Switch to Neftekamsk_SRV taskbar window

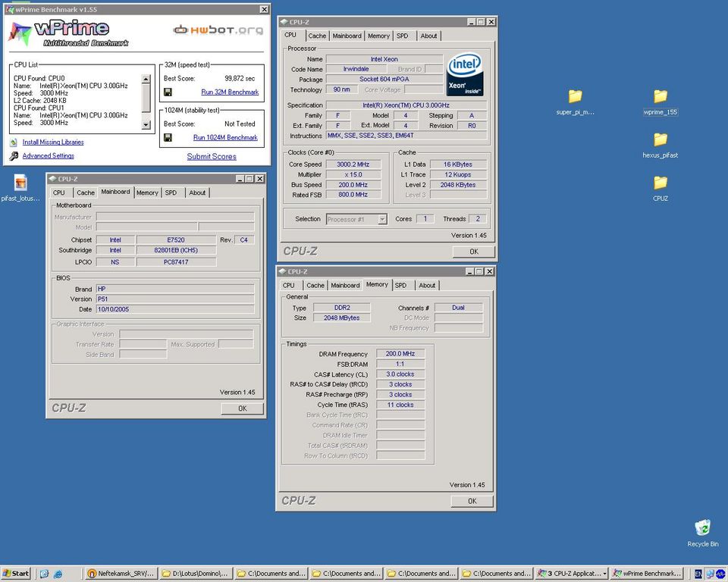121,574
